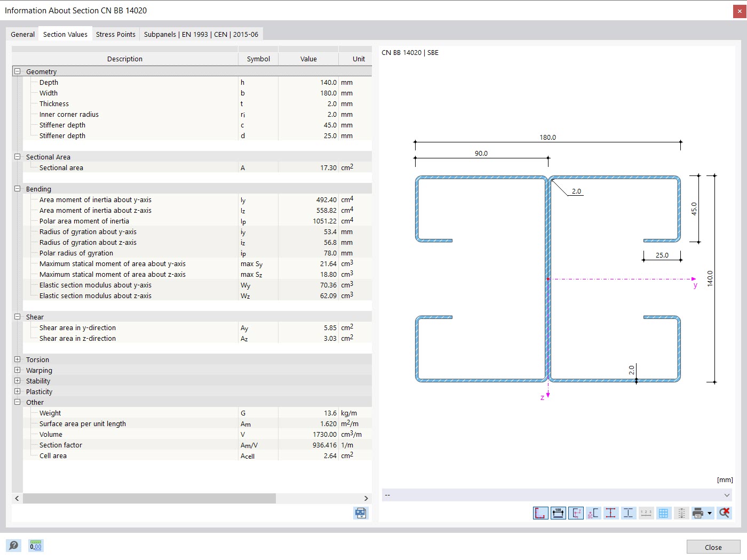
Task: Click the 180.0 dimension label in drawing
Action: click(547, 137)
